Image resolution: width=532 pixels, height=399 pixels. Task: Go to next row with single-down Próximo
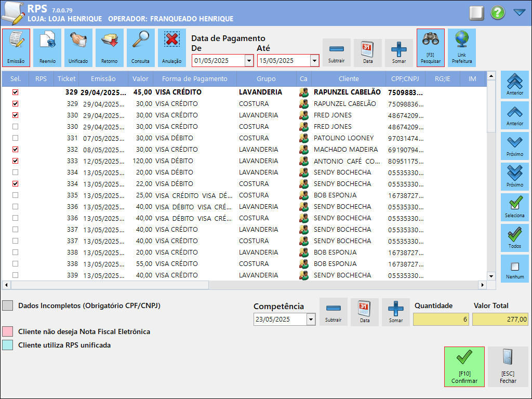pos(515,146)
